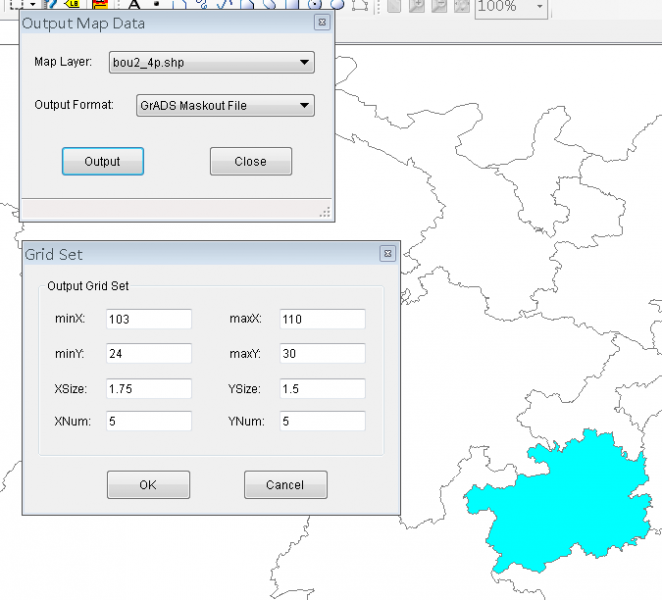This screenshot has width=662, height=600.
Task: Click into the minX input field
Action: pyautogui.click(x=148, y=319)
